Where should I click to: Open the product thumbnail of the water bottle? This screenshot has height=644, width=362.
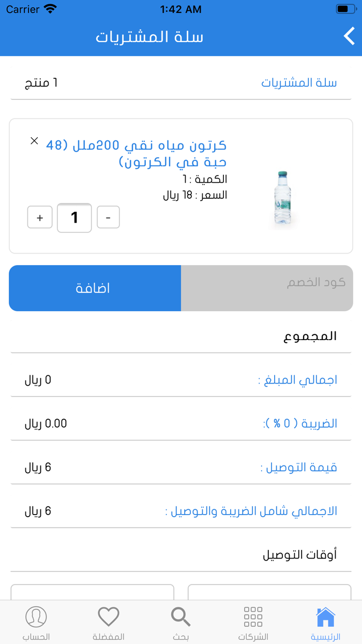[x=281, y=198]
